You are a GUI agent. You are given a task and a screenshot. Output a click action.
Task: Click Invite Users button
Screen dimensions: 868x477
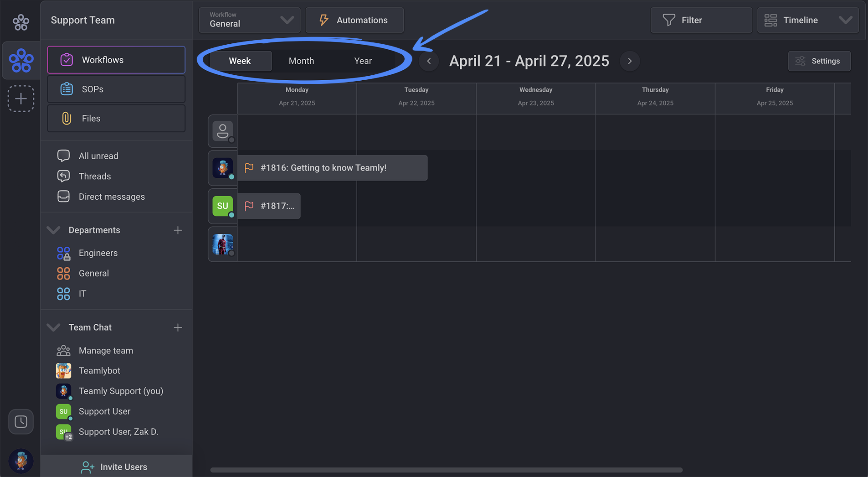(116, 467)
